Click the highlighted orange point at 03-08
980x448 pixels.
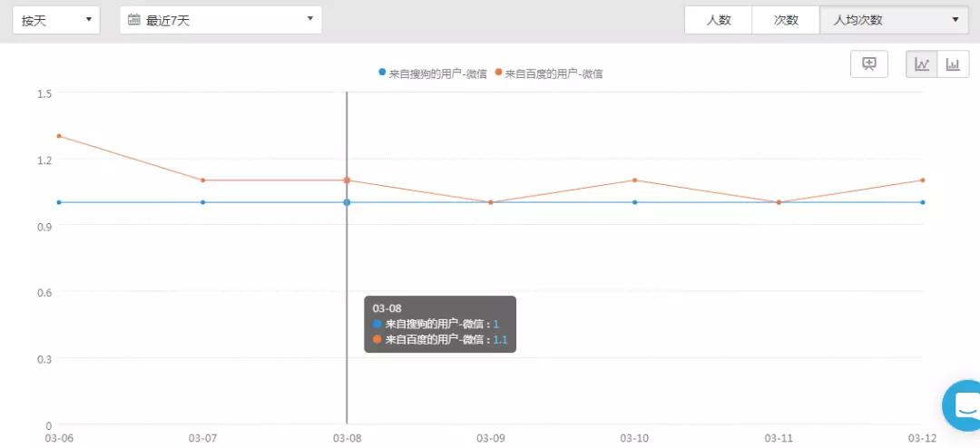point(347,180)
